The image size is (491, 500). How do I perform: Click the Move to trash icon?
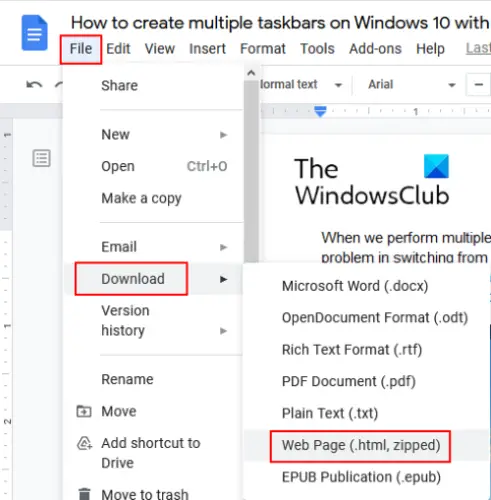pos(84,494)
